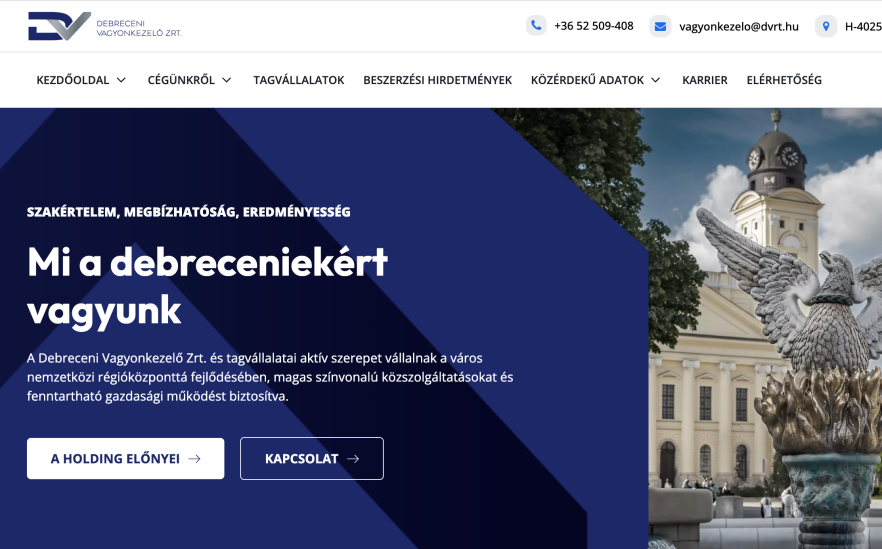Click the KEZDŐOLDAL menu label
Screen dimensions: 882x549
click(x=73, y=80)
